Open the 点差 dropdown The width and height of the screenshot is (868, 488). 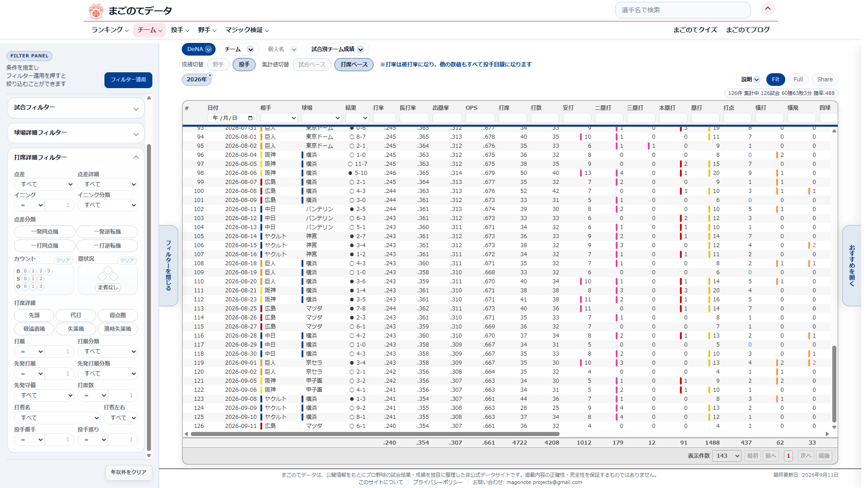pos(43,184)
